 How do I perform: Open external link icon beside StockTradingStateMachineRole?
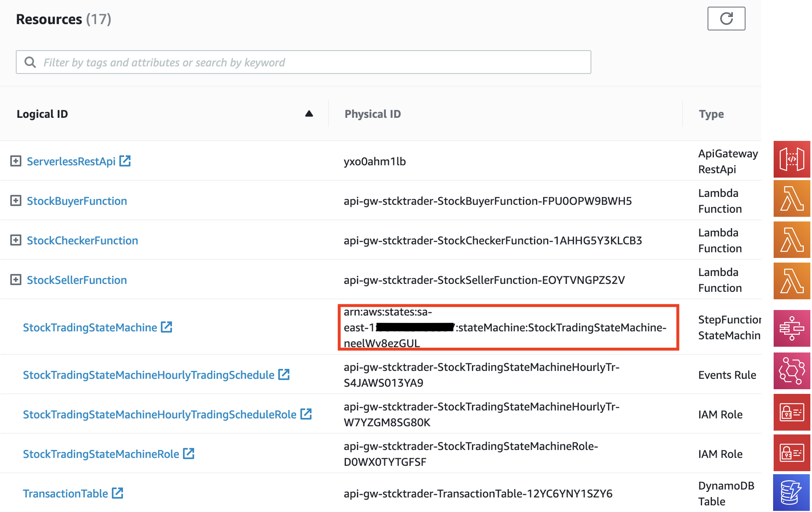[188, 453]
